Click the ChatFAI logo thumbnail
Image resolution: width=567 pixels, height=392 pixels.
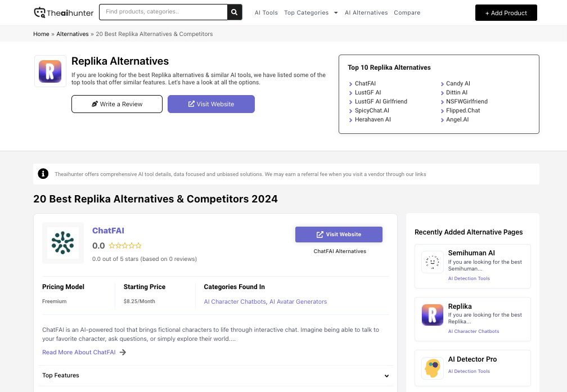[x=63, y=242]
